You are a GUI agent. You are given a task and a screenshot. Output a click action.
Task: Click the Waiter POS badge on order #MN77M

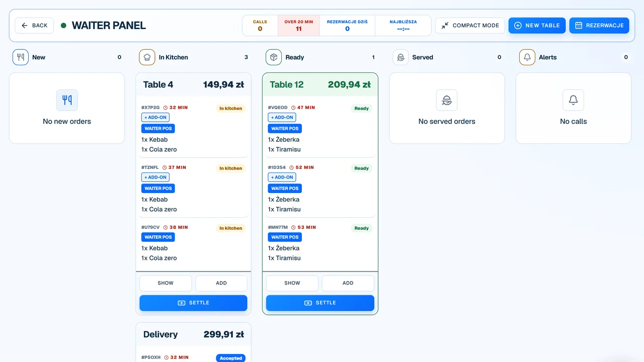tap(285, 237)
